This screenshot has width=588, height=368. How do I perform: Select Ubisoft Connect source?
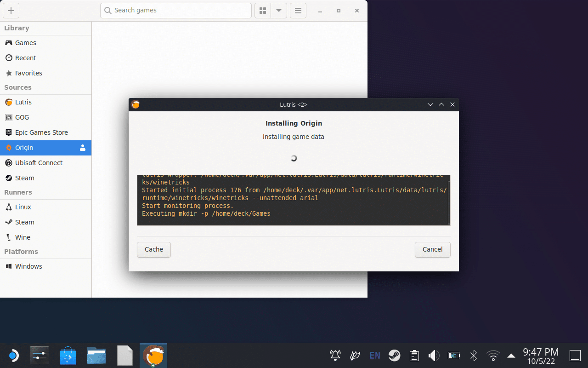point(45,163)
